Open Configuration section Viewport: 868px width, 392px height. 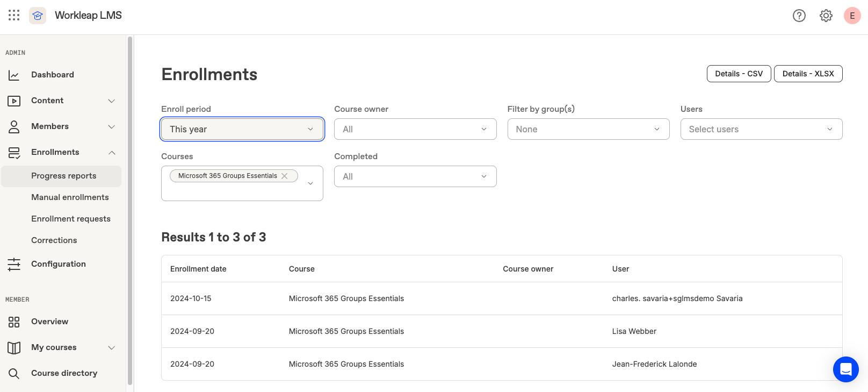point(59,264)
